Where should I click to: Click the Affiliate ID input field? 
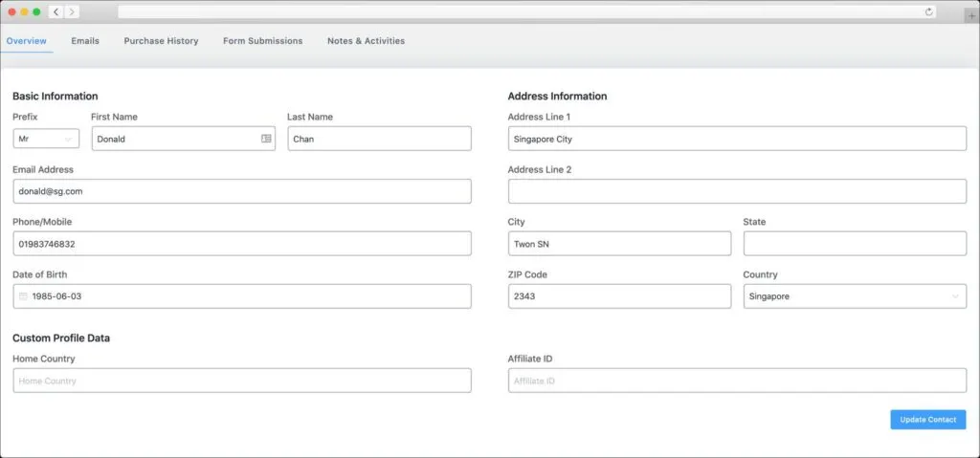pos(737,381)
